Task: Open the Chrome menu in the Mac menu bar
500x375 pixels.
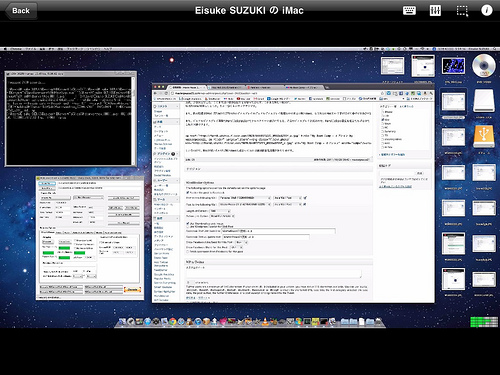Action: pyautogui.click(x=16, y=49)
